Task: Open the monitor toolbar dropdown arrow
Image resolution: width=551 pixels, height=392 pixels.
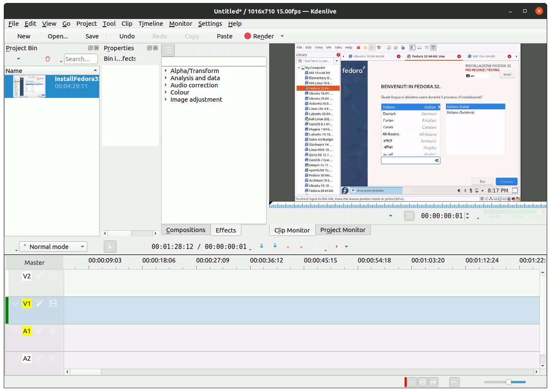Action: click(391, 216)
